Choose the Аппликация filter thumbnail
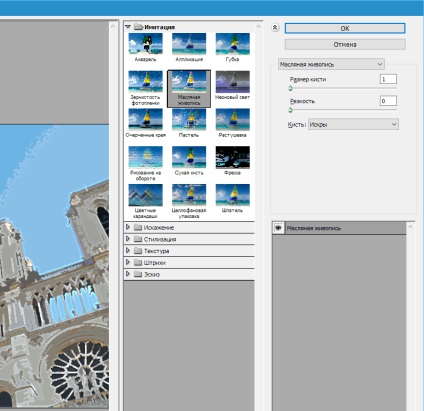 [189, 44]
